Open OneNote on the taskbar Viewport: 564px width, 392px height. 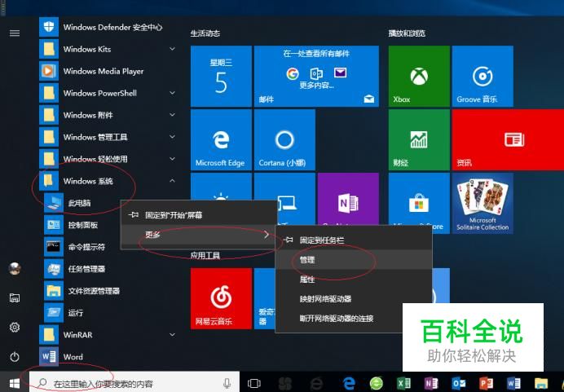click(431, 383)
